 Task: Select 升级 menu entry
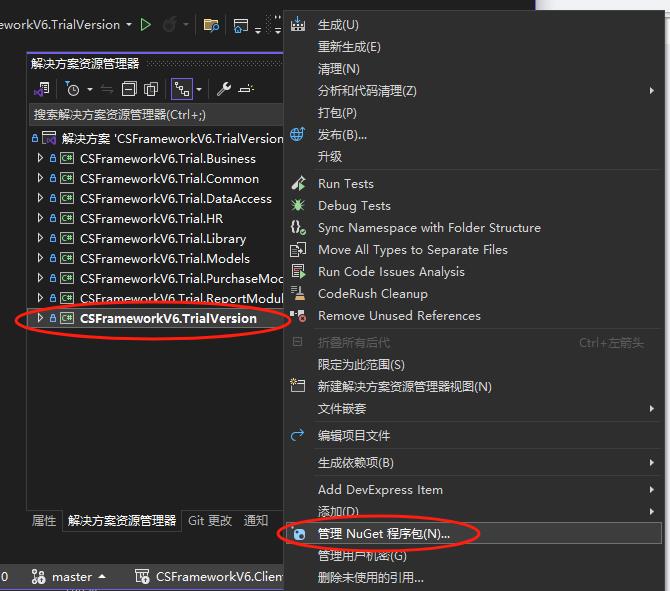pyautogui.click(x=473, y=156)
